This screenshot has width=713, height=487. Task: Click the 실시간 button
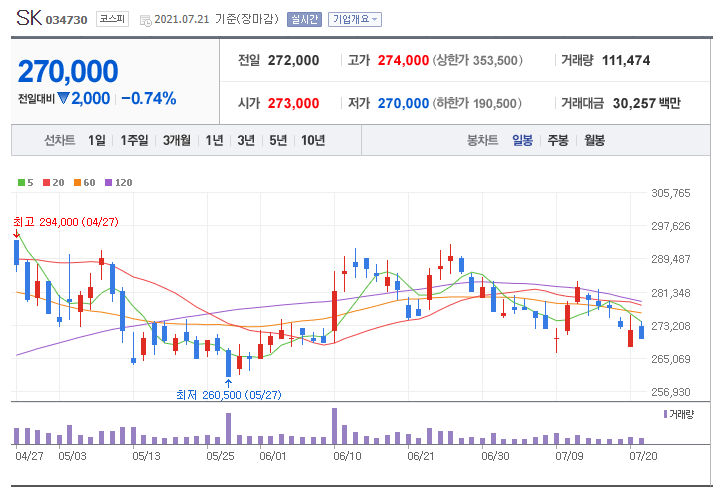304,20
